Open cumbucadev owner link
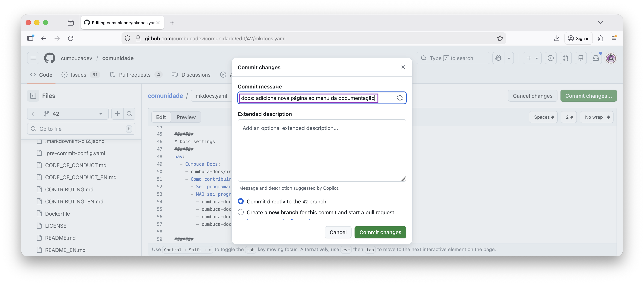This screenshot has height=284, width=644. [x=77, y=58]
